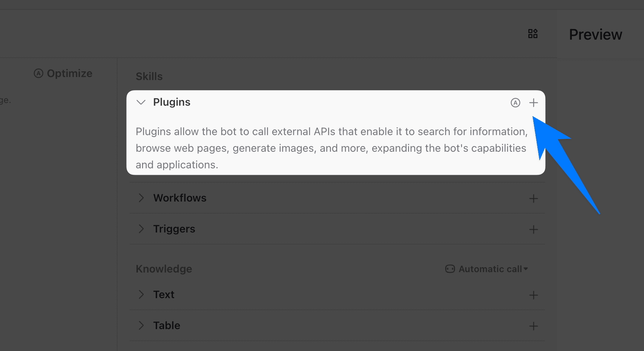Add Text knowledge with plus icon
Viewport: 644px width, 351px height.
(533, 295)
